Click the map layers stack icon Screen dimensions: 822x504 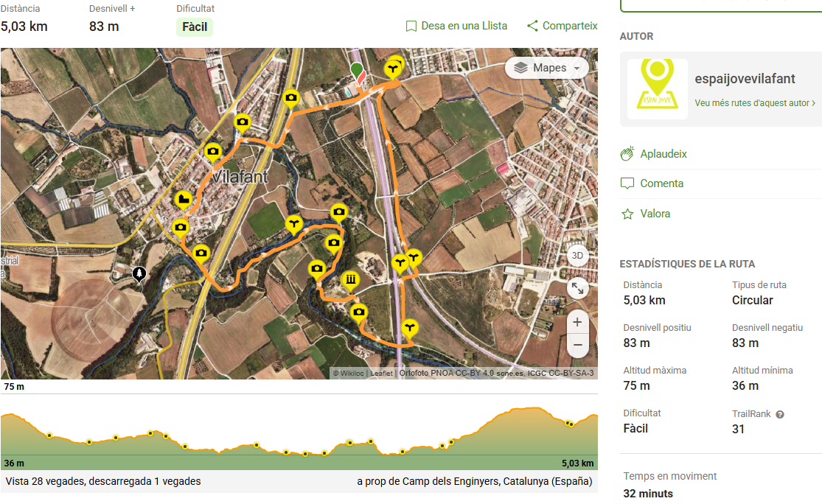coord(520,68)
